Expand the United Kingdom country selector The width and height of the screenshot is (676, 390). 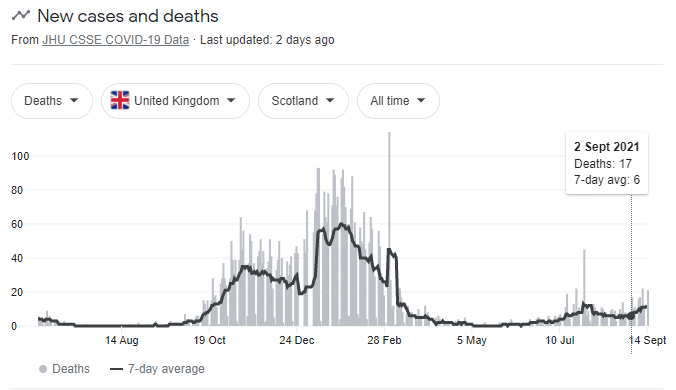pos(175,101)
